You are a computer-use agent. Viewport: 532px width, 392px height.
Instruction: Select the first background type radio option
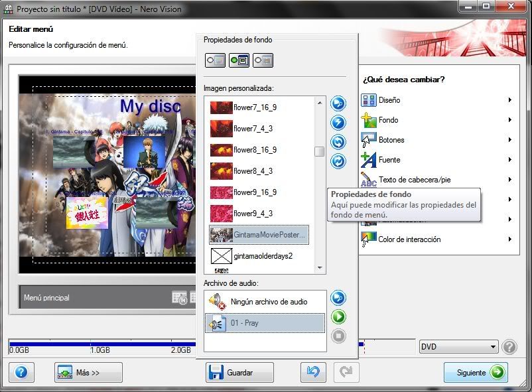click(215, 60)
